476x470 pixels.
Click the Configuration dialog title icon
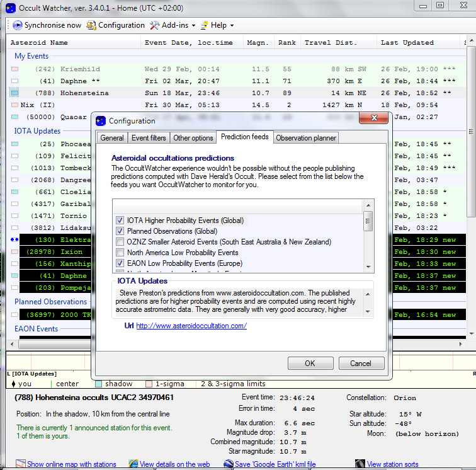coord(101,121)
